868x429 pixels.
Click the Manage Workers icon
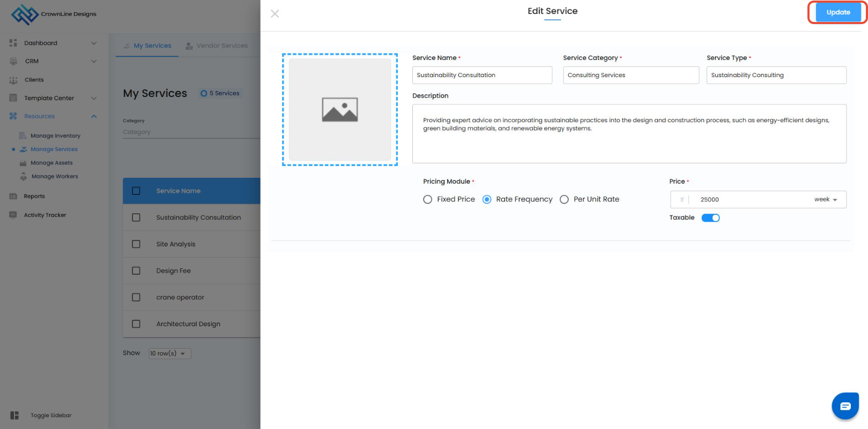point(24,176)
